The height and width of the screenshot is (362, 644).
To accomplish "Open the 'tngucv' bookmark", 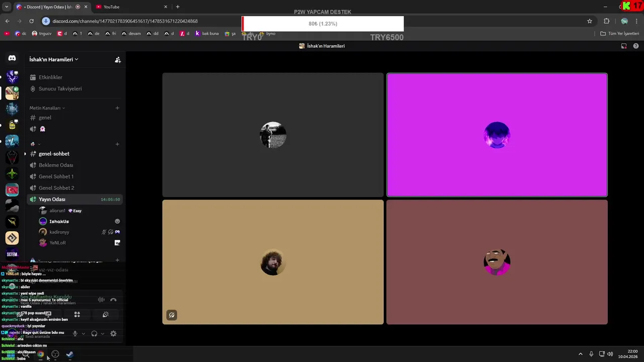I will (42, 34).
